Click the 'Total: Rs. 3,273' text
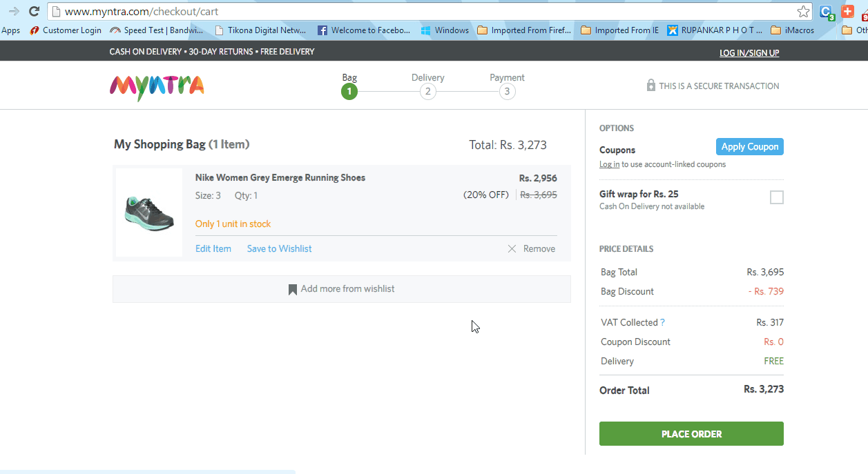This screenshot has width=868, height=474. tap(508, 145)
